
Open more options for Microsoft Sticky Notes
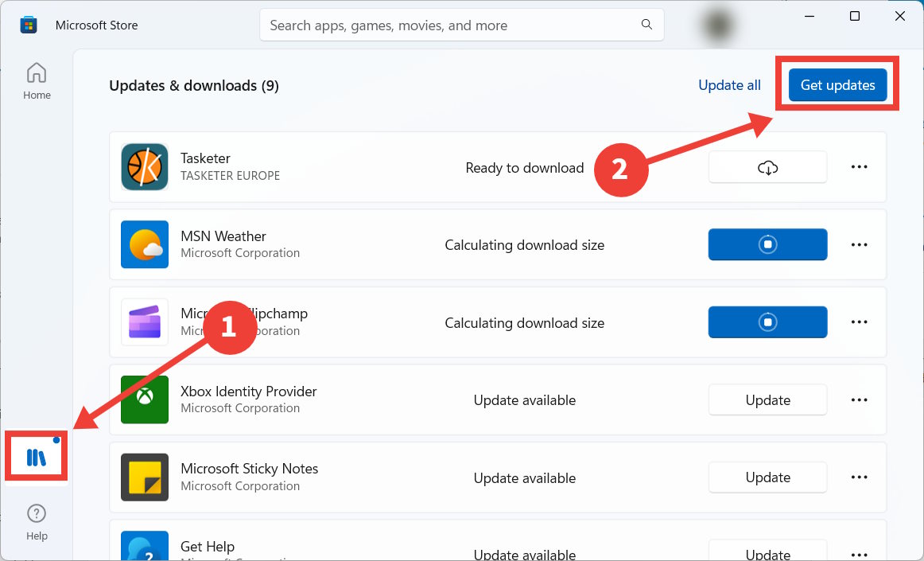860,477
